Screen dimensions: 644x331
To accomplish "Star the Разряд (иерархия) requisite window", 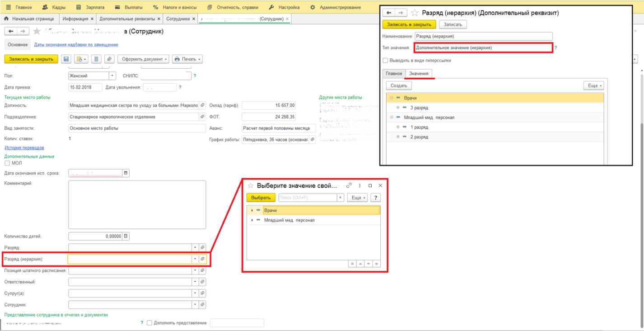I will click(415, 13).
